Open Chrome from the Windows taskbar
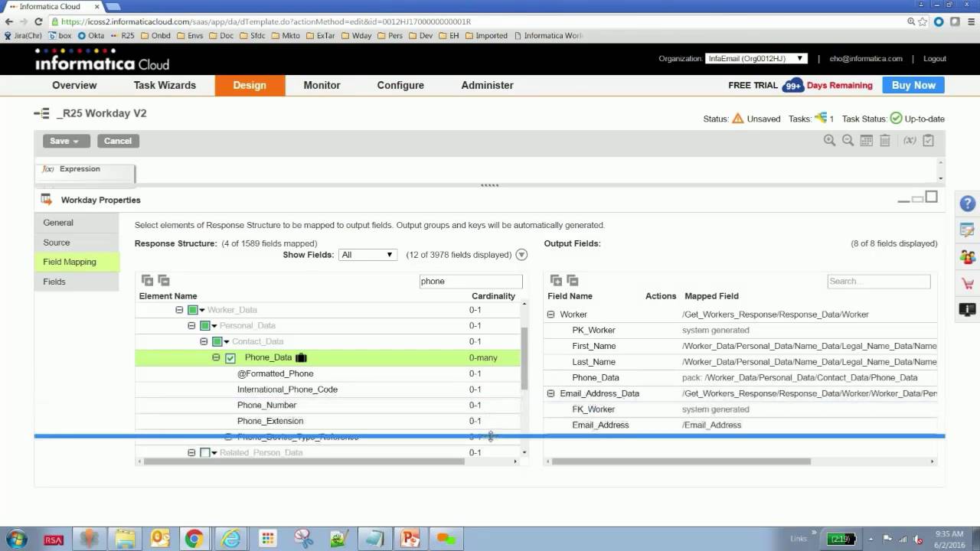Viewport: 980px width, 551px height. (x=194, y=539)
